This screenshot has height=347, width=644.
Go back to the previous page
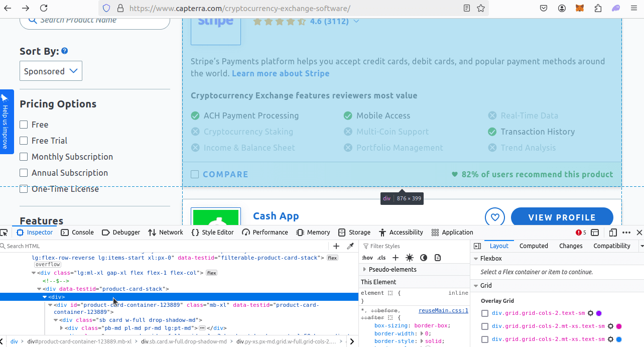tap(9, 8)
